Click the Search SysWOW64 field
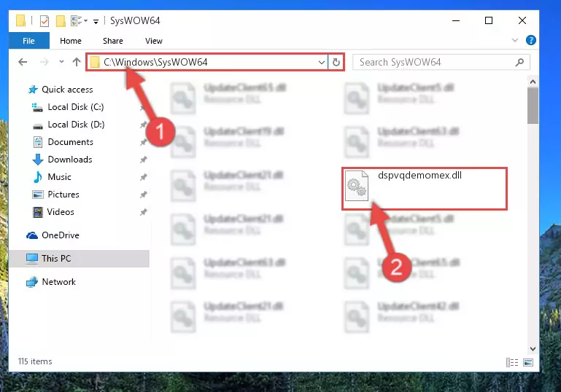The height and width of the screenshot is (392, 561). 441,62
